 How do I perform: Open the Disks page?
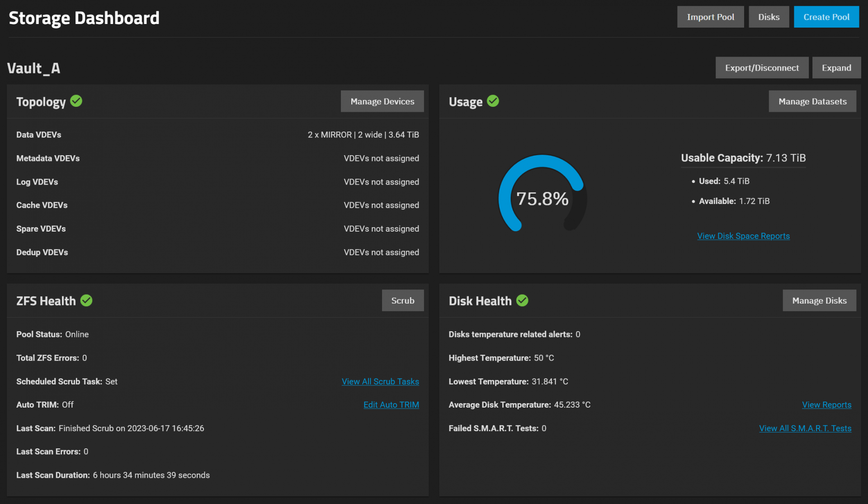[x=769, y=17]
